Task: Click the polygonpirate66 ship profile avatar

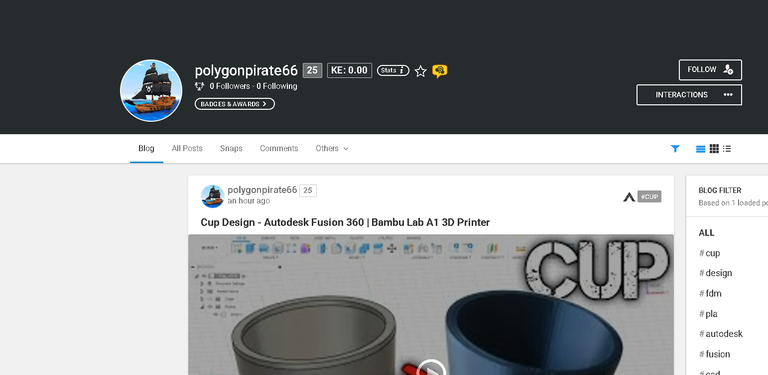Action: pyautogui.click(x=151, y=91)
